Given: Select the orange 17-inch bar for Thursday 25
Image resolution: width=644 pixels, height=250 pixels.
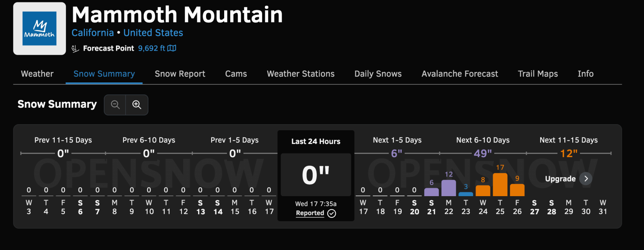Looking at the screenshot, I should [500, 185].
